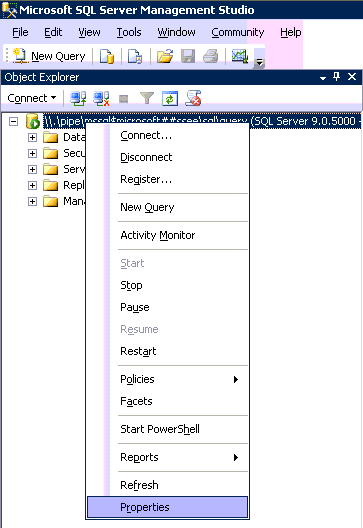
Task: Expand the Replication folder node
Action: click(x=32, y=185)
